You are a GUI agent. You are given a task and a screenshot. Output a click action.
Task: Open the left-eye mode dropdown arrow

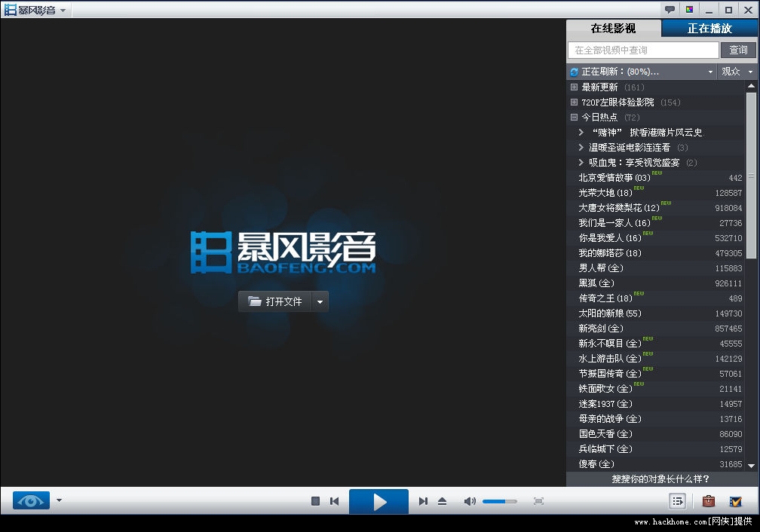[59, 500]
